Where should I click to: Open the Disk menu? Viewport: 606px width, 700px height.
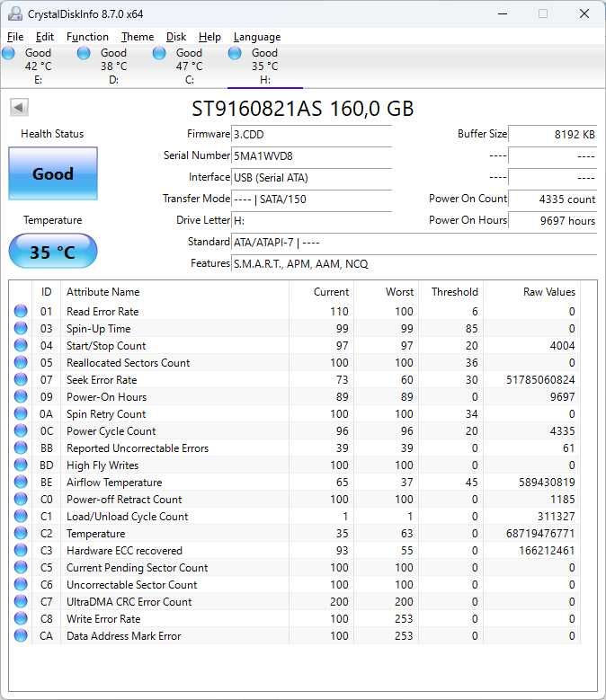click(x=176, y=37)
